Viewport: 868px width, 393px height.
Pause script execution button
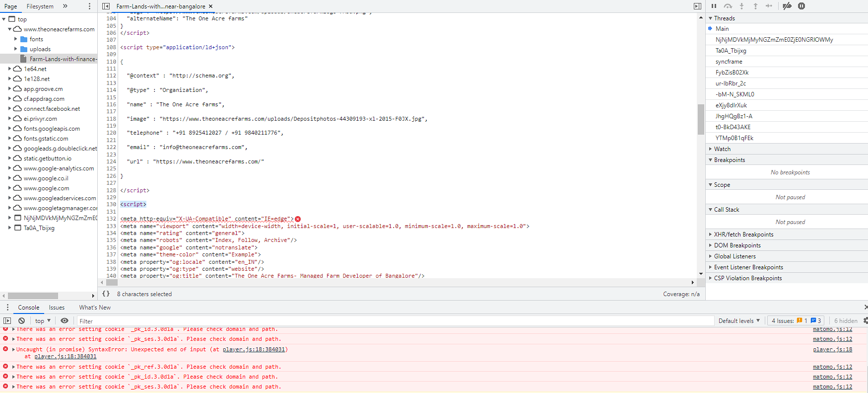tap(714, 6)
